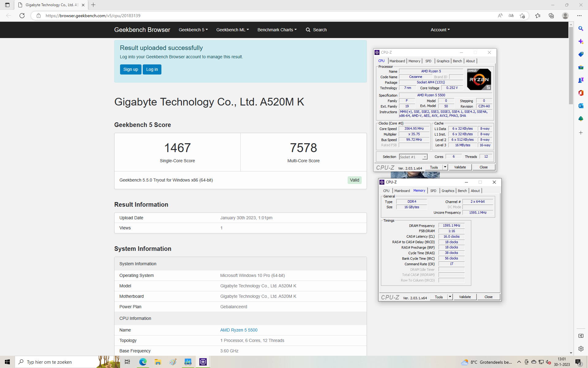588x368 pixels.
Task: Click Search in Geekbench navbar
Action: pyautogui.click(x=316, y=30)
